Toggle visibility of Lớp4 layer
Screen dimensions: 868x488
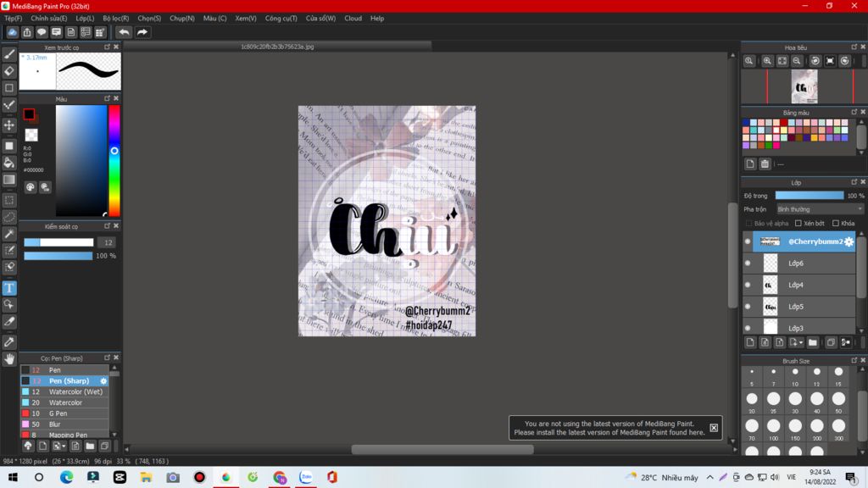coord(748,285)
